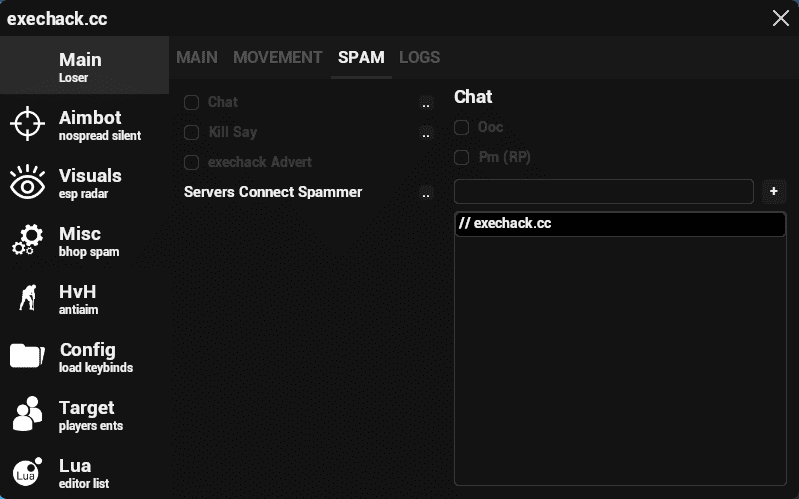The height and width of the screenshot is (499, 799).
Task: Open the Target players section
Action: pyautogui.click(x=84, y=414)
